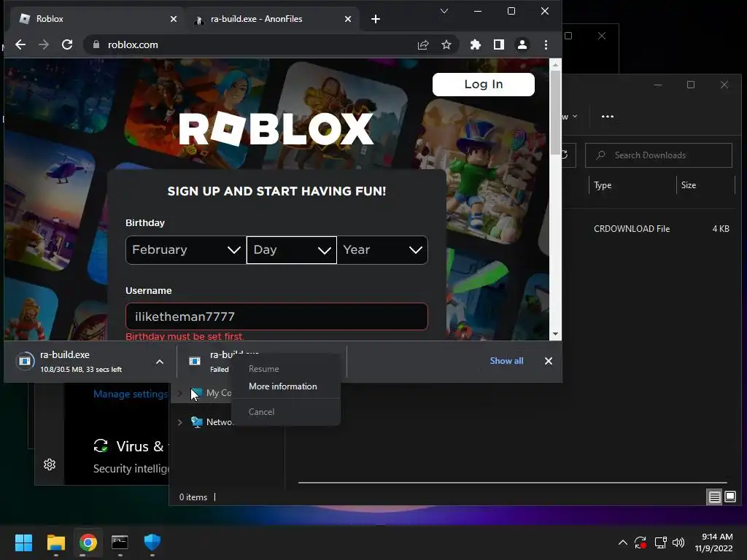Open Windows Start menu
The width and height of the screenshot is (747, 560).
point(23,542)
